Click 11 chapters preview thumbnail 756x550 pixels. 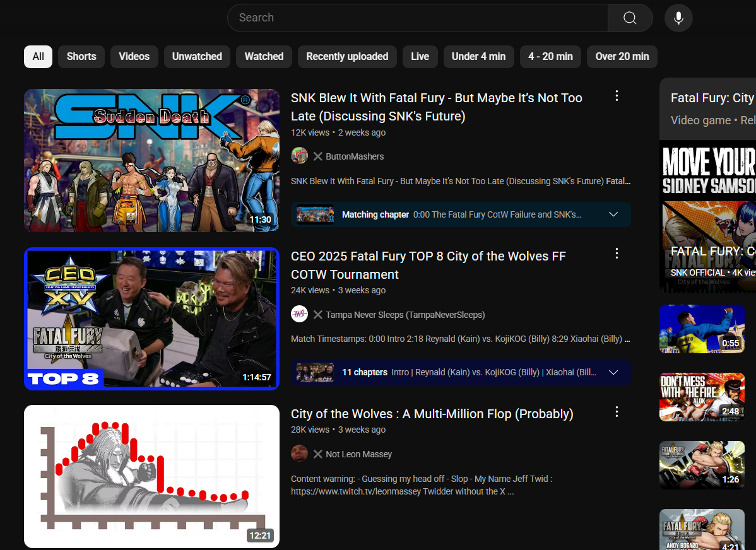coord(316,373)
